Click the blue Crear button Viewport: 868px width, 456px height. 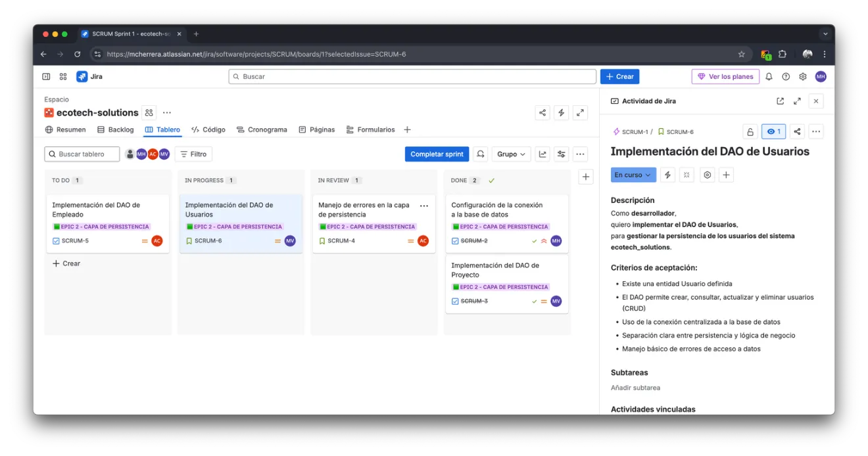point(619,77)
